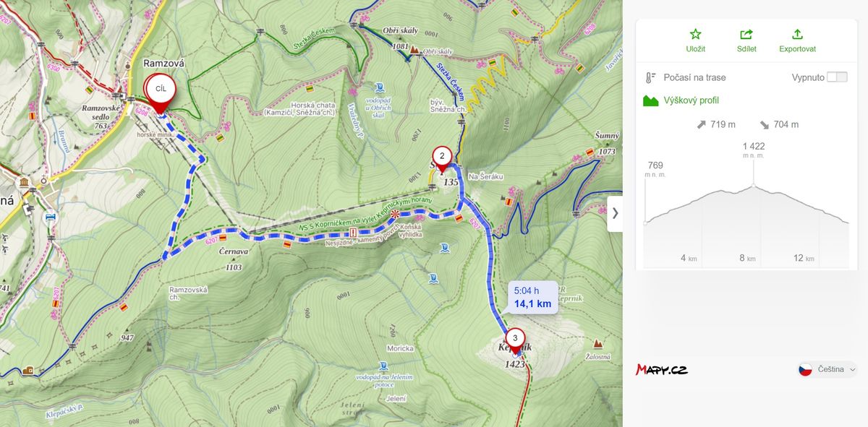Click the thermometer icon beside Počasí na trase

[x=650, y=77]
